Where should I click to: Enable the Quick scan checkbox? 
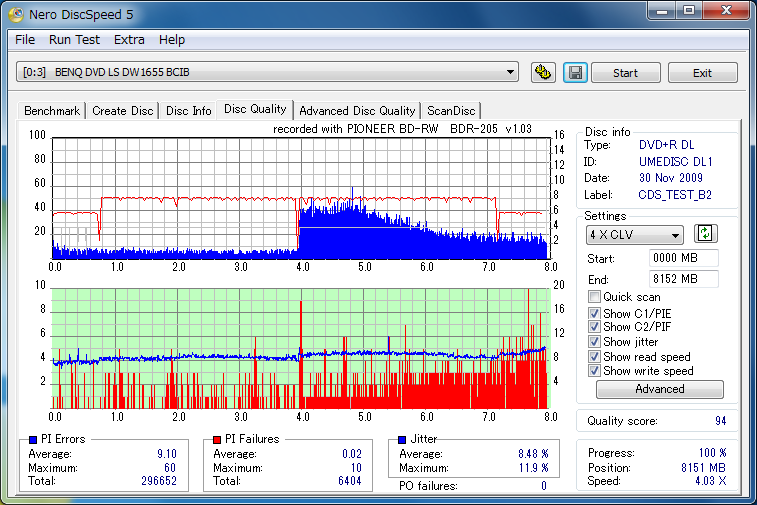595,297
